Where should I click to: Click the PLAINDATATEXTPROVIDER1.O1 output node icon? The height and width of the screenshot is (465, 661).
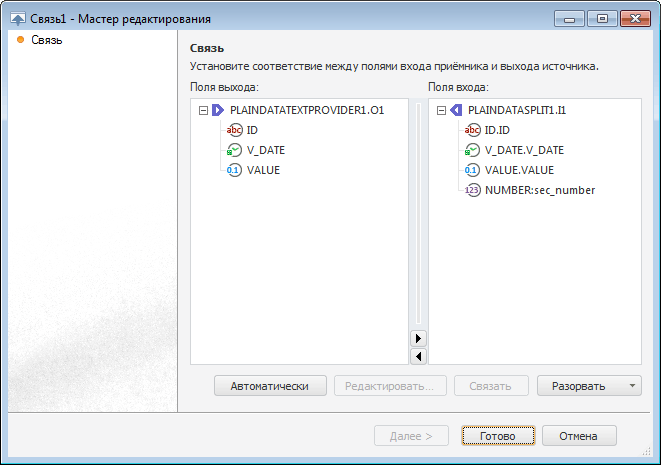point(218,110)
